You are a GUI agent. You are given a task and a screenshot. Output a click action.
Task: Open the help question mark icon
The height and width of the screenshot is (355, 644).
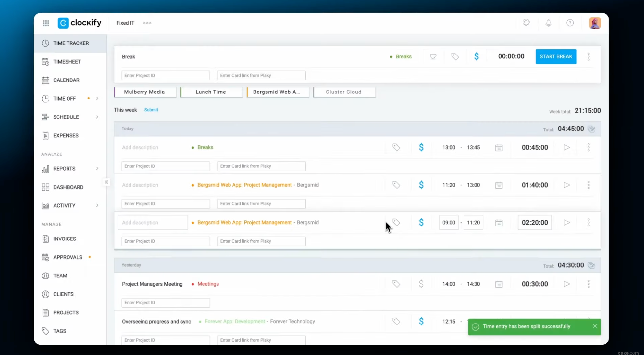(570, 23)
